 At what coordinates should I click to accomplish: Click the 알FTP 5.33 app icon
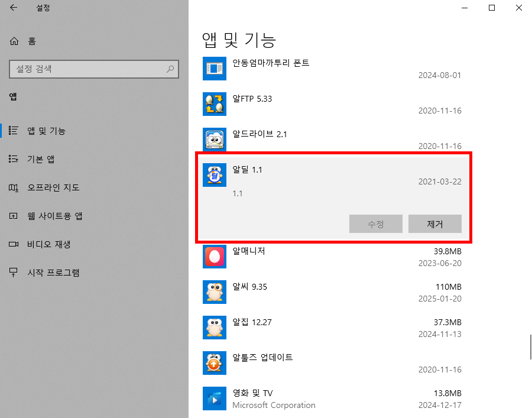point(215,104)
